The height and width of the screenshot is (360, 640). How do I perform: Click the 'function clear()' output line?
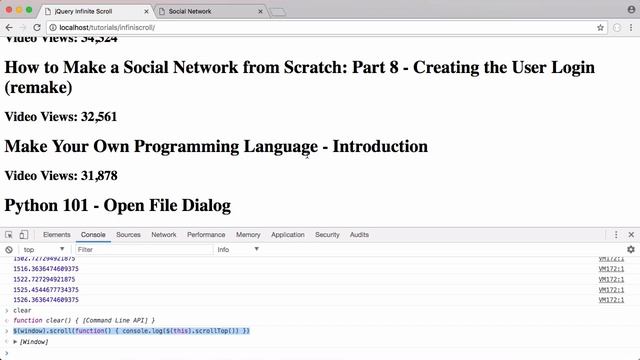click(x=84, y=321)
